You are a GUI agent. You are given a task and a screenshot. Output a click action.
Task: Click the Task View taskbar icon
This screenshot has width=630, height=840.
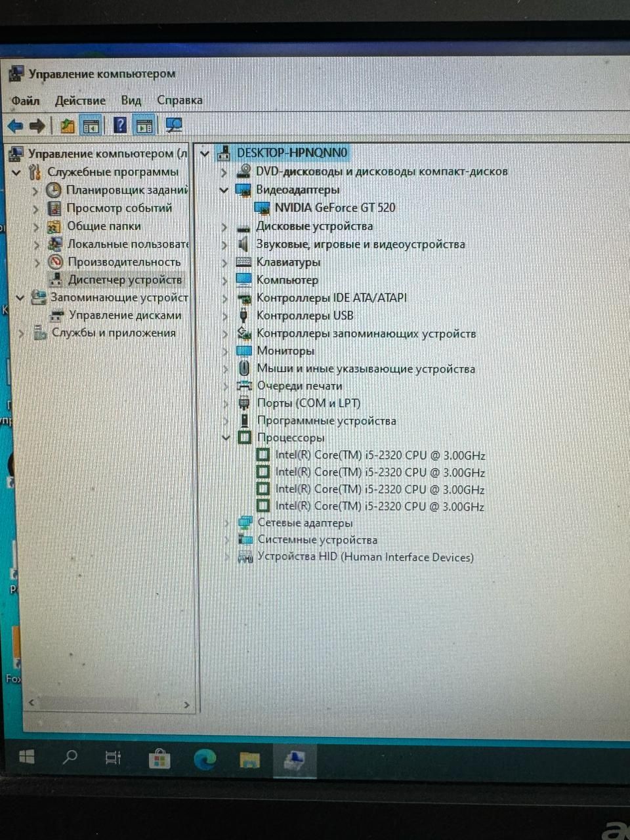[113, 758]
